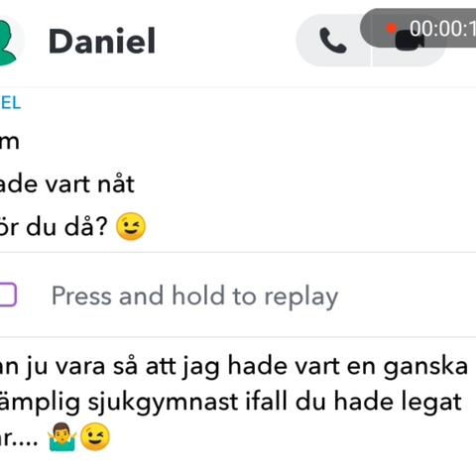Open the screen recording timer overlay

coord(418,28)
